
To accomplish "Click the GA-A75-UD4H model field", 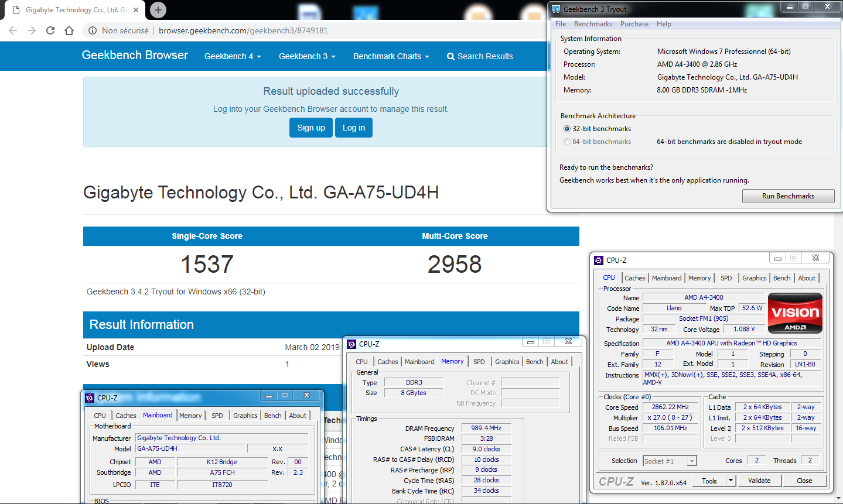I will 191,448.
